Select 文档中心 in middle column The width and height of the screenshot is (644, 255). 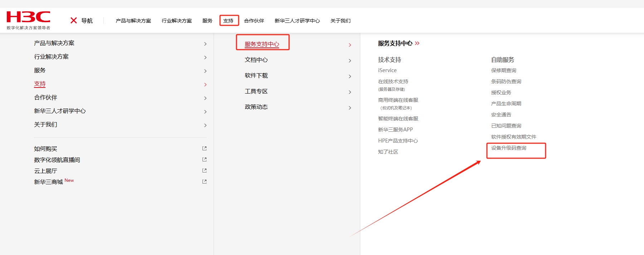256,60
